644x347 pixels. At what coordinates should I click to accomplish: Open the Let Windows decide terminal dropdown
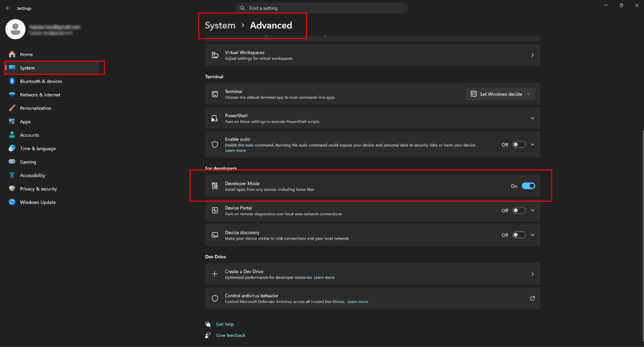[x=500, y=94]
